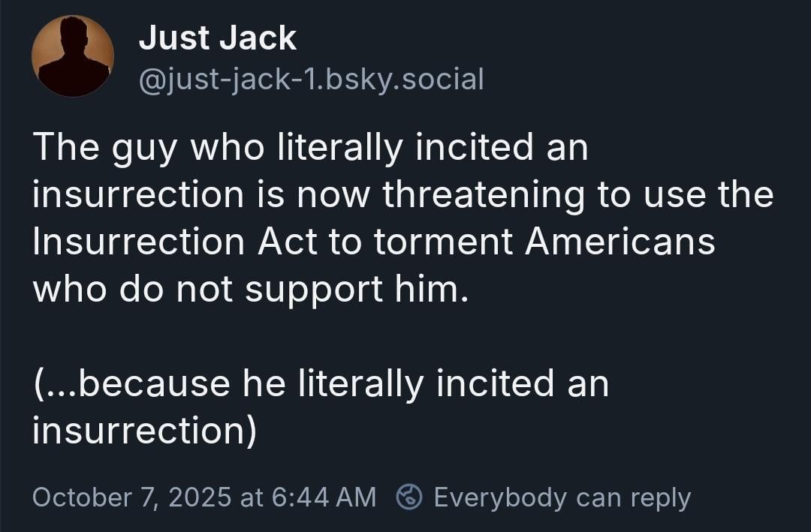Open the Just Jack display name
Image resolution: width=811 pixels, height=532 pixels.
click(217, 38)
